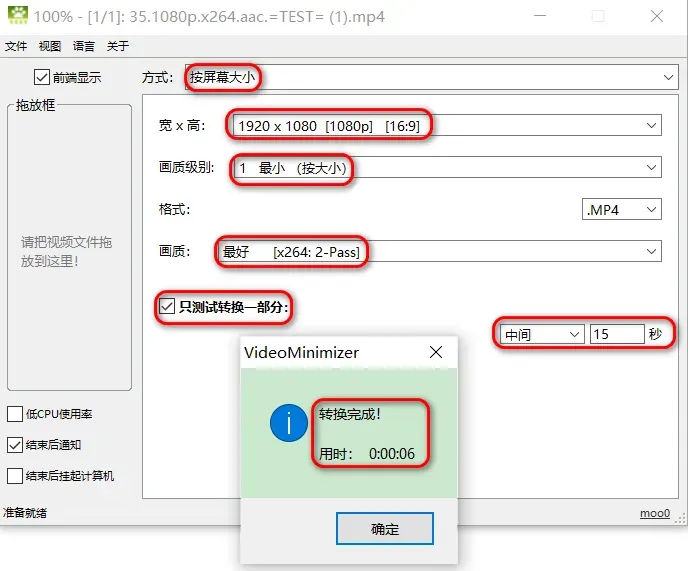Expand the 画质 dropdown showing 最好 x264 2-Pass
Screen dimensions: 688x571
440,251
